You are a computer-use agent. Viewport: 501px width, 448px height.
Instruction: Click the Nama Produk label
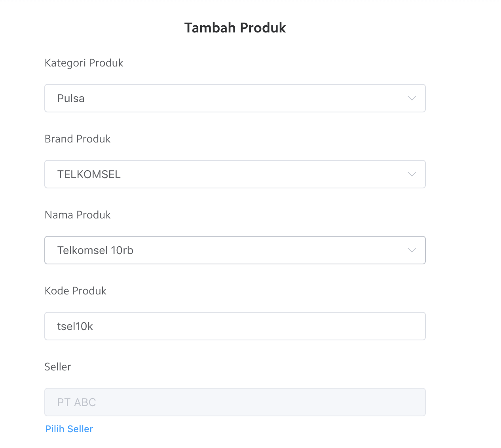tap(78, 215)
